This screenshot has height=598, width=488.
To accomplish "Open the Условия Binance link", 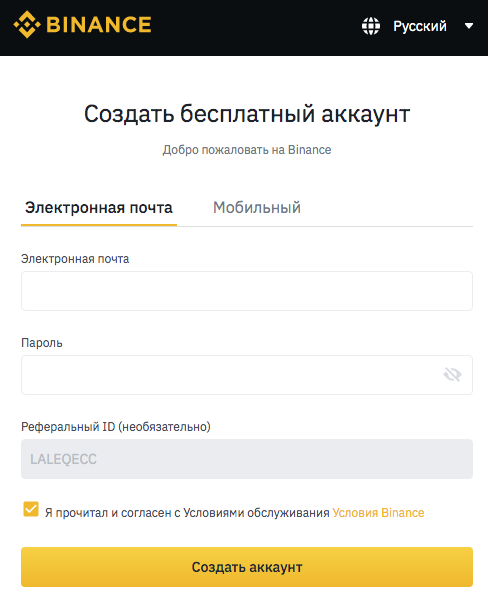I will [378, 513].
